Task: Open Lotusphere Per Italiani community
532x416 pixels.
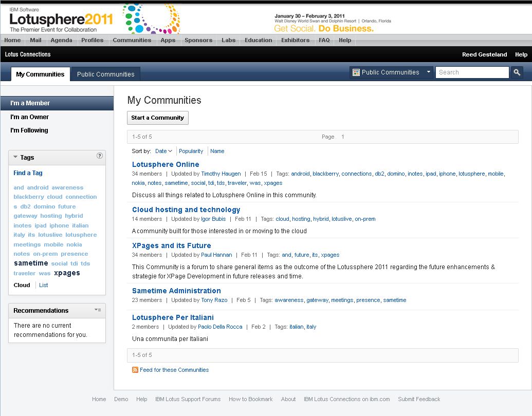Action: tap(173, 318)
